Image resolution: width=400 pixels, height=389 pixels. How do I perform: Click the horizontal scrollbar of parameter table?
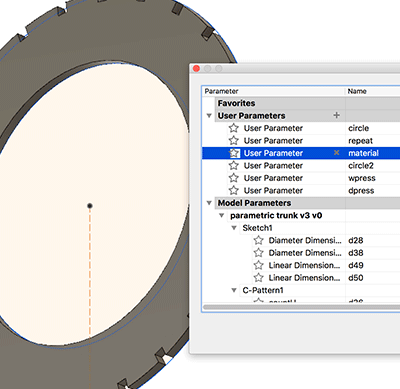tap(301, 307)
